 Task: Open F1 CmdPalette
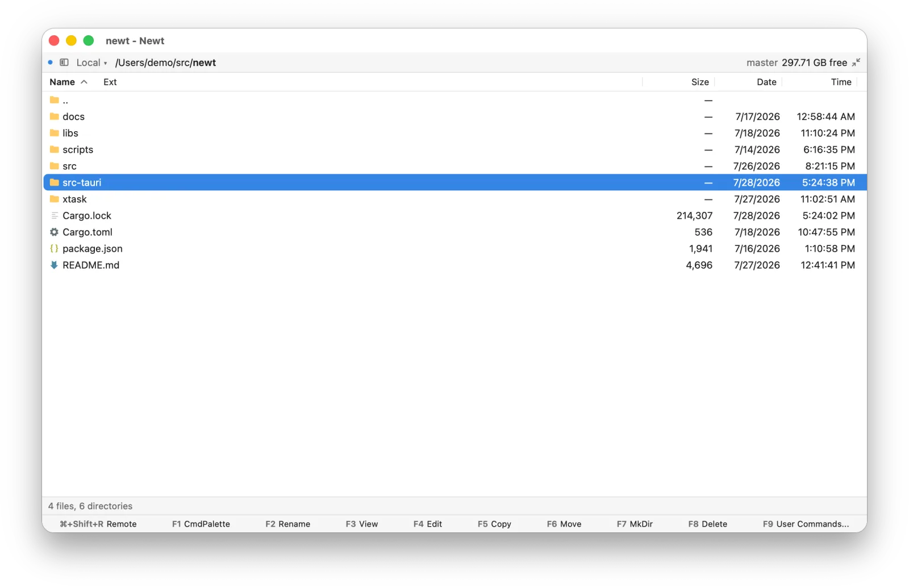pos(201,524)
